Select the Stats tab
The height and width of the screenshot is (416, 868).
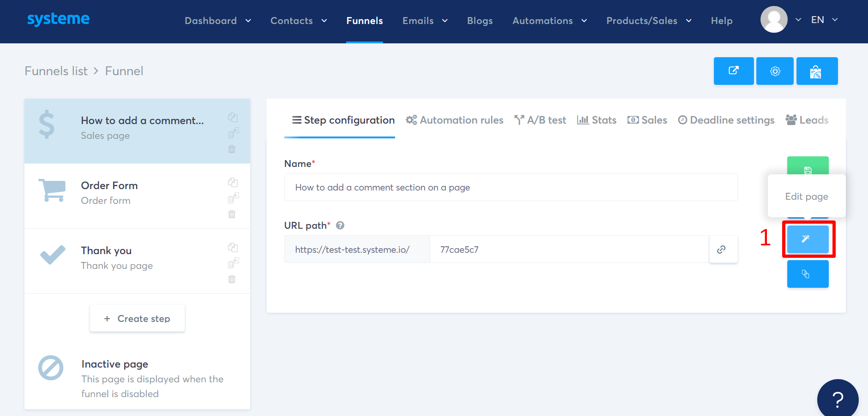pyautogui.click(x=597, y=120)
